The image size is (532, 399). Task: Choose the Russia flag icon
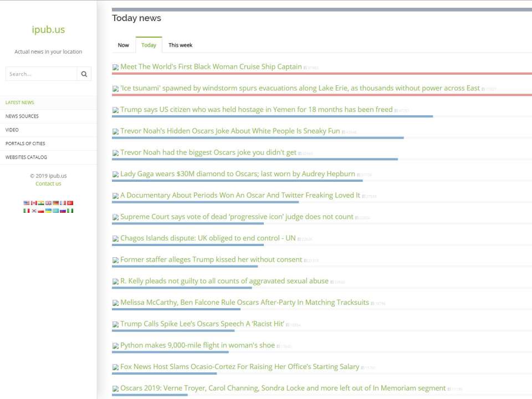tap(63, 211)
